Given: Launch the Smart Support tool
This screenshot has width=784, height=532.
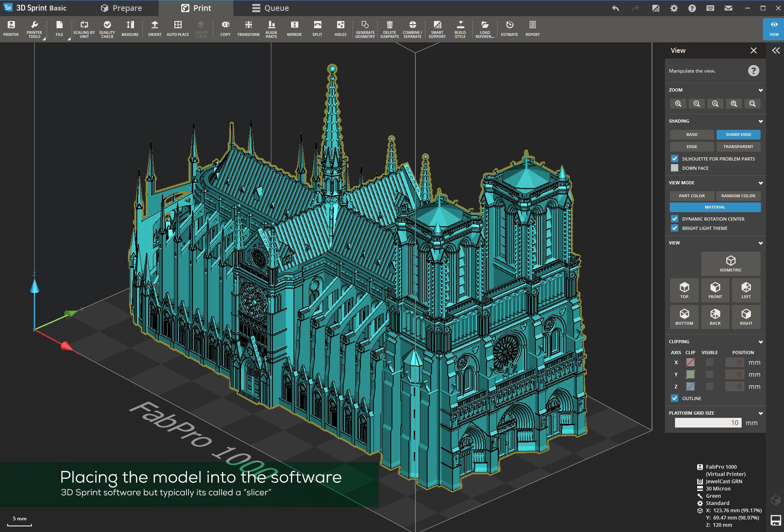Looking at the screenshot, I should point(437,29).
